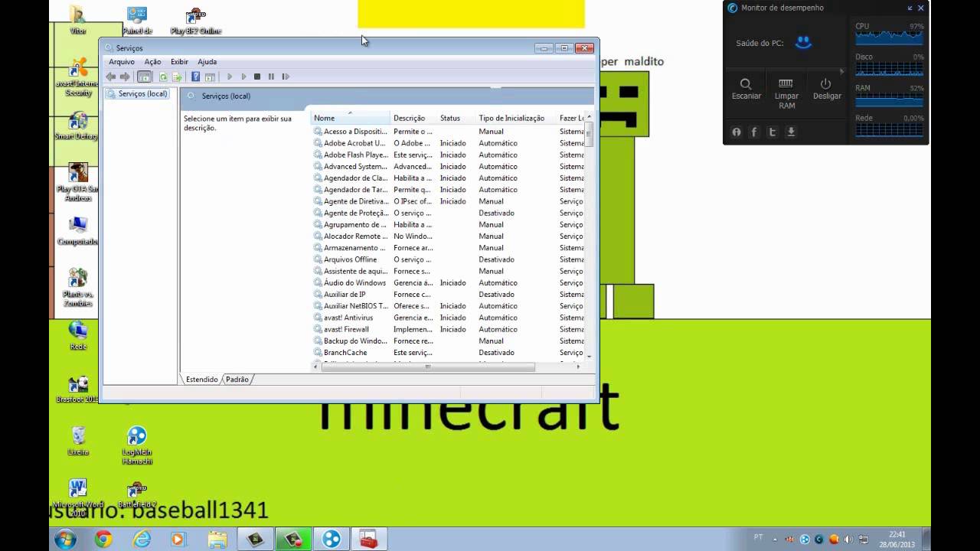Open Windows Explorer folder in the taskbar
The height and width of the screenshot is (551, 980).
tap(217, 539)
